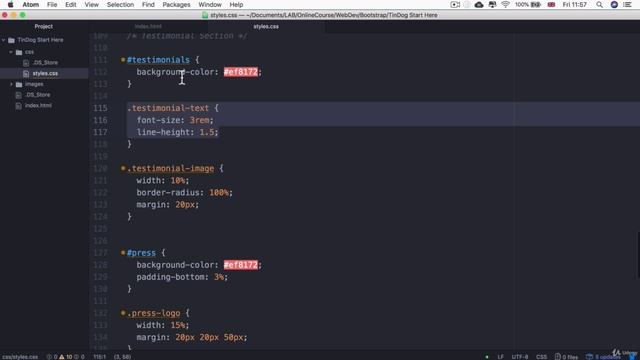Viewport: 640px width, 360px height.
Task: Change the CSS grammar selector
Action: pos(542,357)
